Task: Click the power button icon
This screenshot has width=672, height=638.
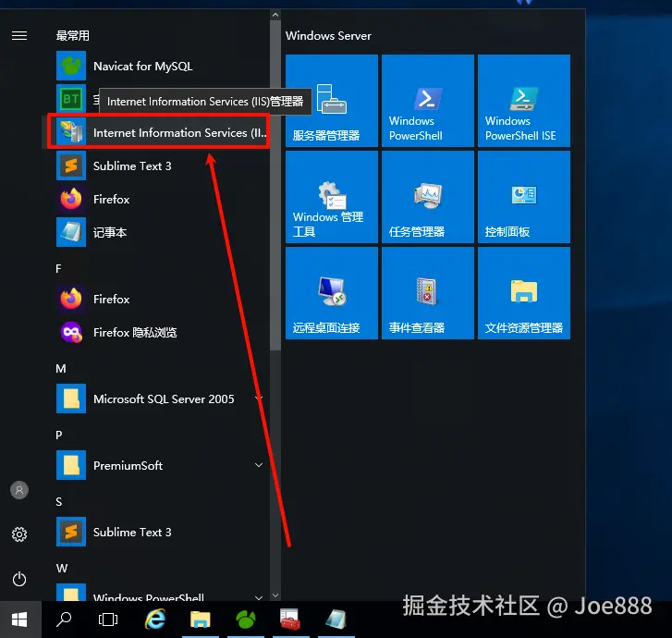Action: (19, 579)
